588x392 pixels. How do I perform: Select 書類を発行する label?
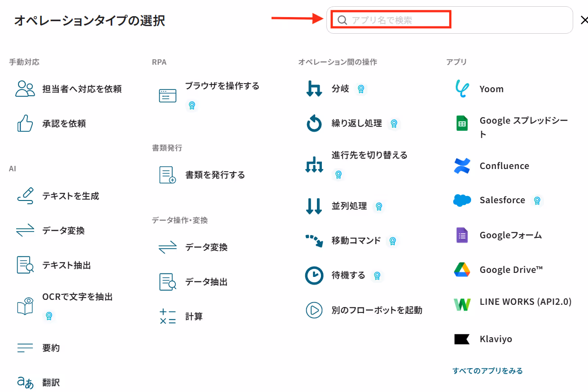coord(215,175)
